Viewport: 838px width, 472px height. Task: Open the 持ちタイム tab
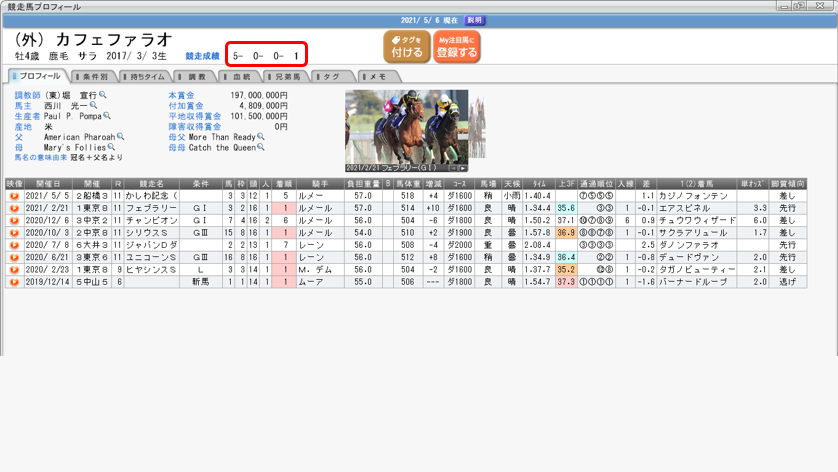(x=145, y=76)
